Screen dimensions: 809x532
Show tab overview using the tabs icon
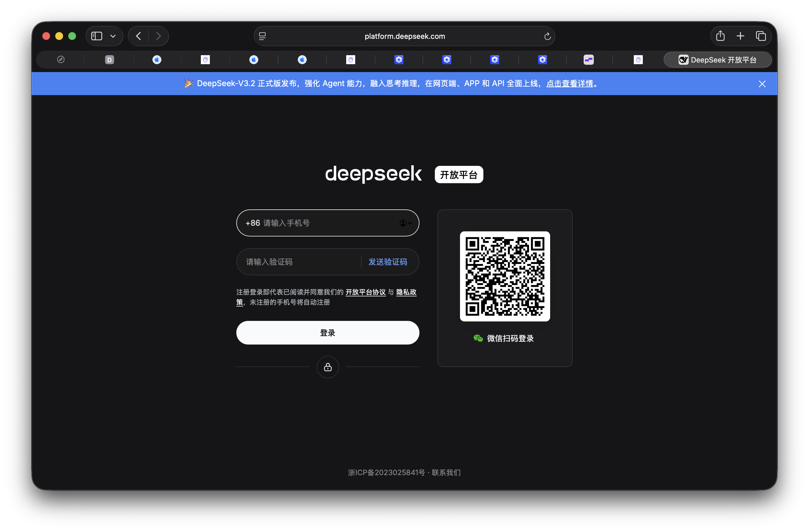click(x=761, y=36)
